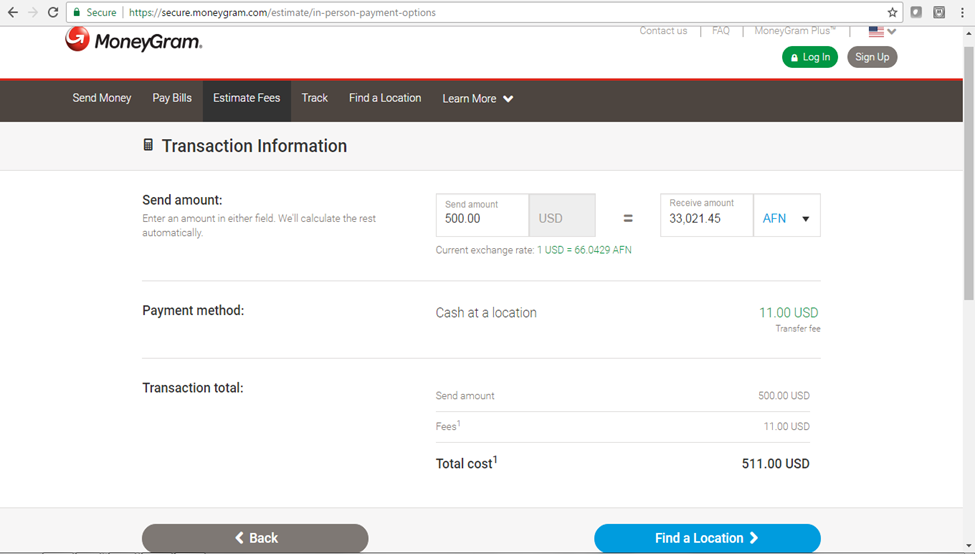Click the MoneyGram logo
Screen dimensions: 975x554
[133, 41]
